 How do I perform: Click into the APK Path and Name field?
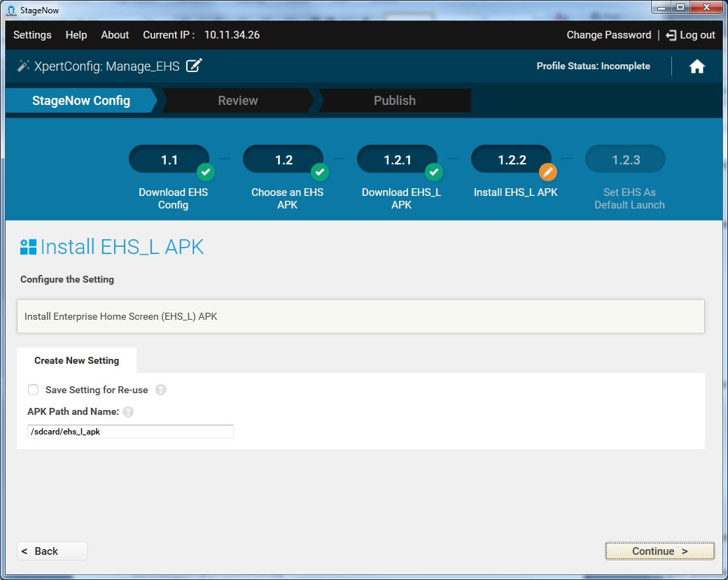click(130, 432)
